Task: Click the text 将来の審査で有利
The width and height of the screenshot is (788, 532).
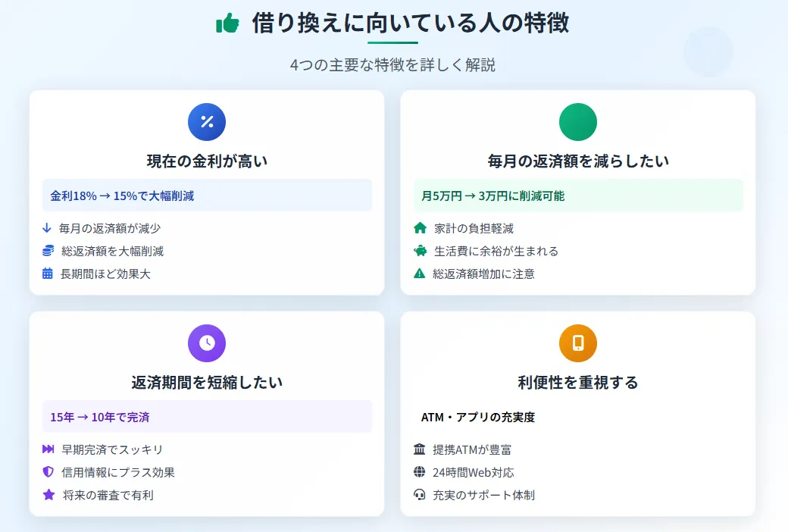Action: pyautogui.click(x=108, y=495)
